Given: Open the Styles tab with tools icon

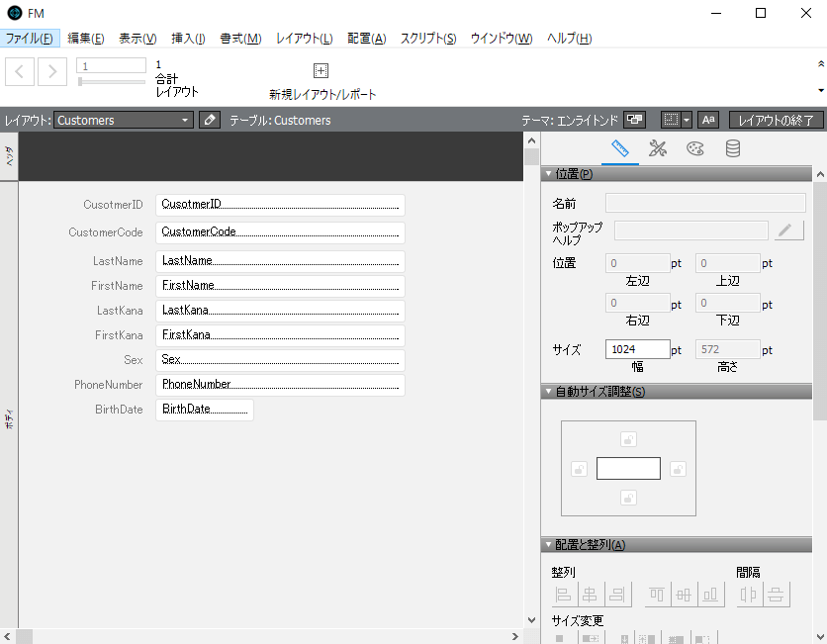Looking at the screenshot, I should [658, 149].
